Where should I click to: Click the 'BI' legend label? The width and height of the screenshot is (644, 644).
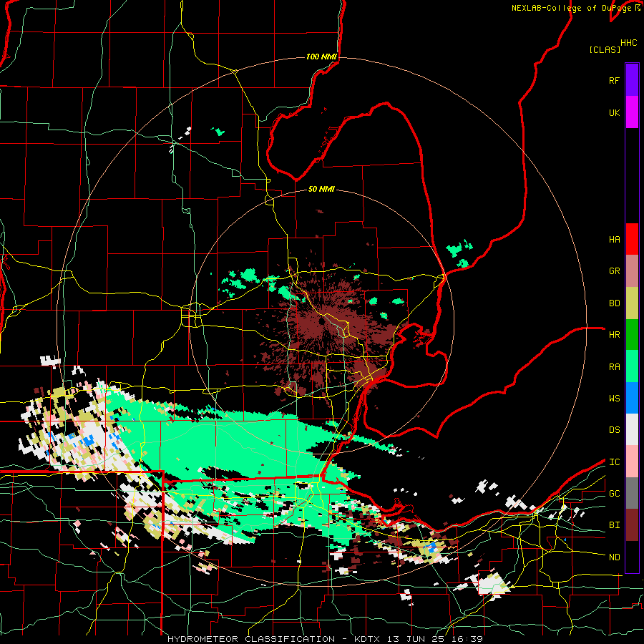pyautogui.click(x=614, y=525)
